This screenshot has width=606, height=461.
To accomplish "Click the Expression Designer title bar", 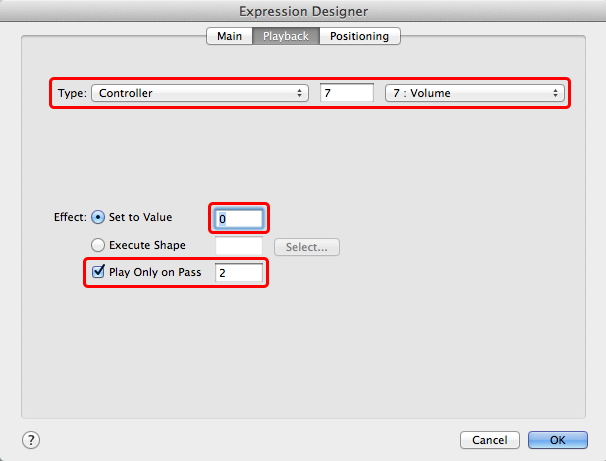I will 303,11.
